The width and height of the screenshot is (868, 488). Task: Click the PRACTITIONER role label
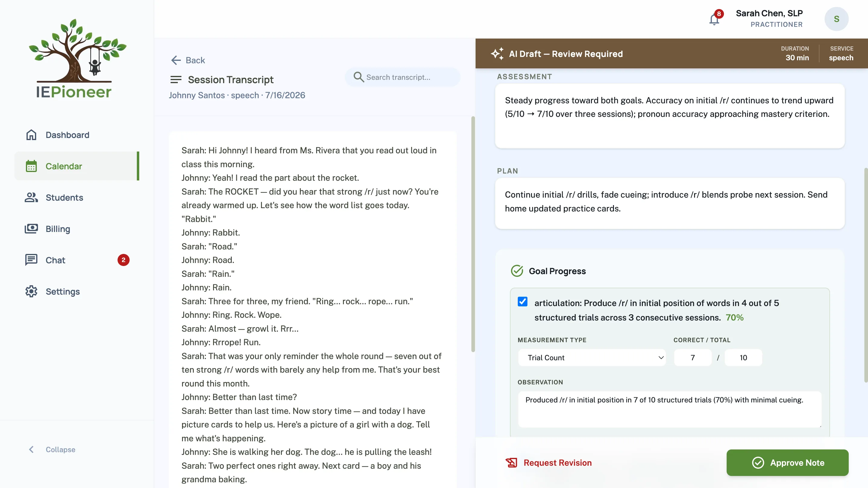[776, 25]
